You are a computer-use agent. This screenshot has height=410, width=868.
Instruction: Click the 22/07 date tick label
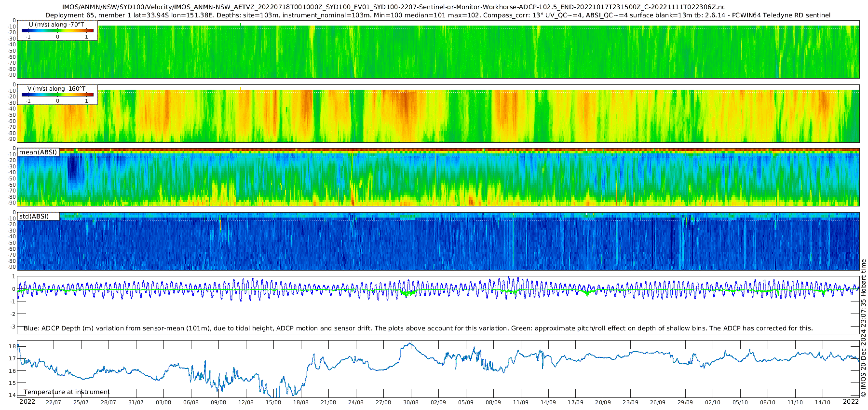[54, 402]
